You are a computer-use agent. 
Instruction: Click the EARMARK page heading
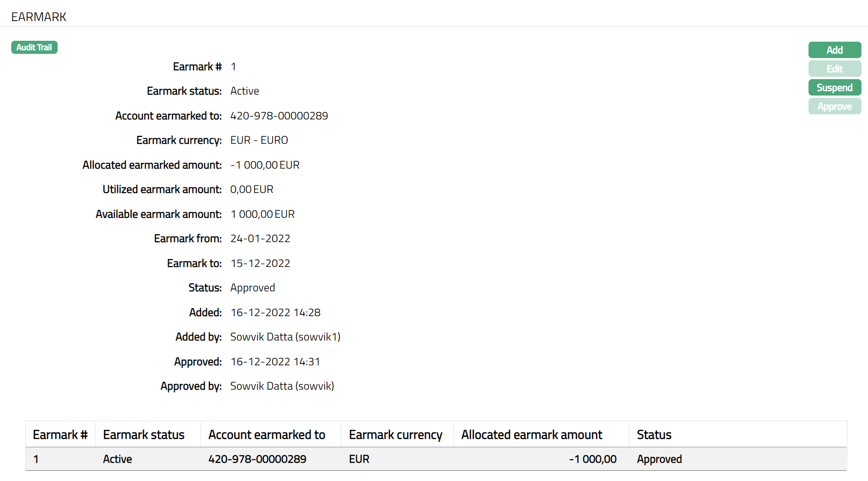pyautogui.click(x=39, y=17)
